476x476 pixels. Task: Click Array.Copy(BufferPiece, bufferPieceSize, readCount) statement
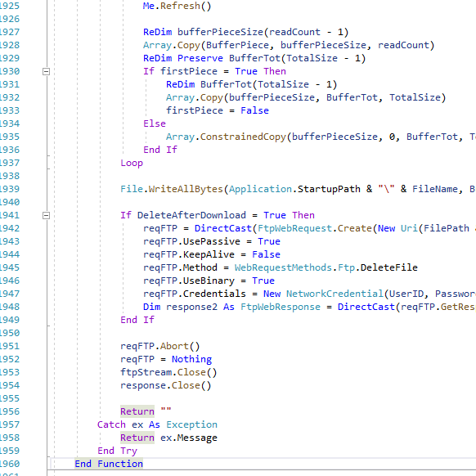coord(289,45)
